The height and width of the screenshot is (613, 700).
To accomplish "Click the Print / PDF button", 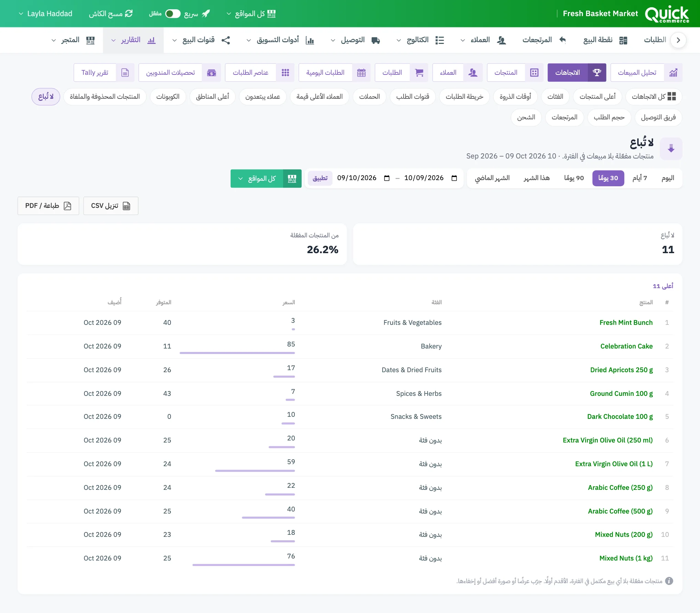I will [48, 206].
